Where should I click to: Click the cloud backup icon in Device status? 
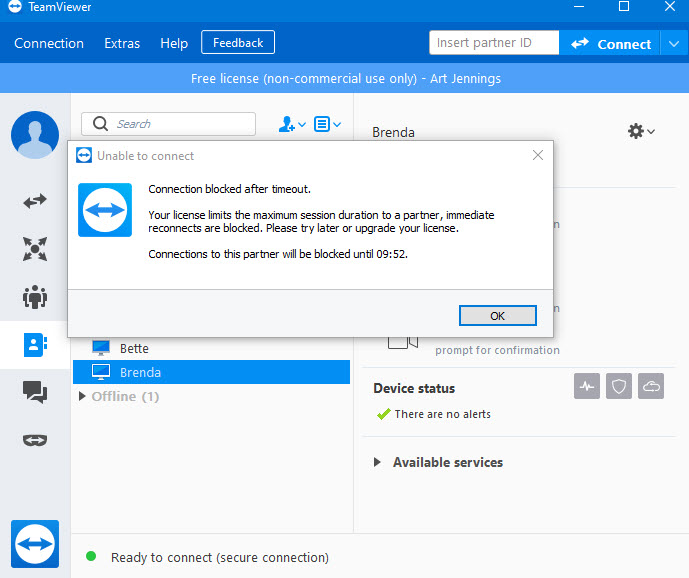point(651,386)
